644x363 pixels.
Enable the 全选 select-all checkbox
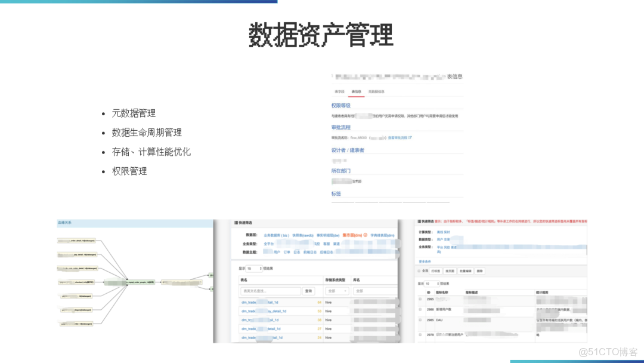click(419, 270)
